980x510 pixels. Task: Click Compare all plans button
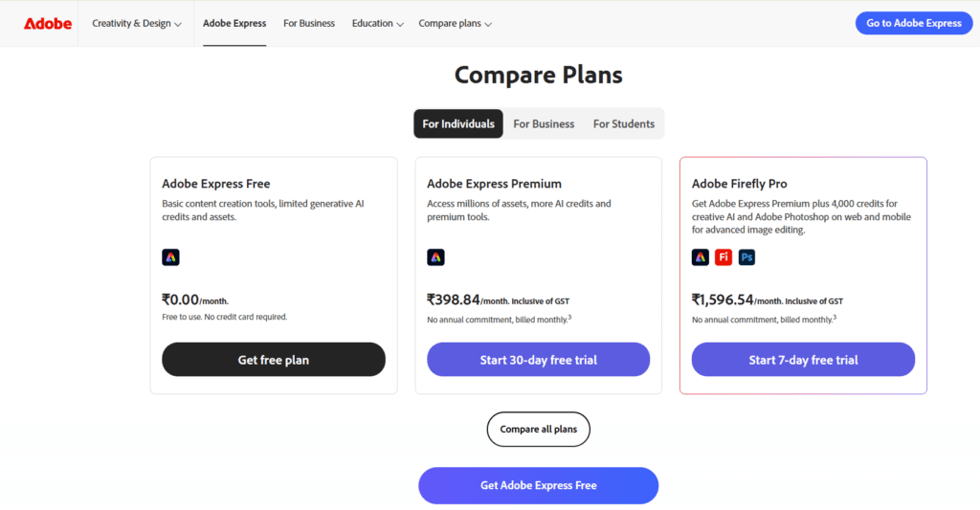click(539, 430)
